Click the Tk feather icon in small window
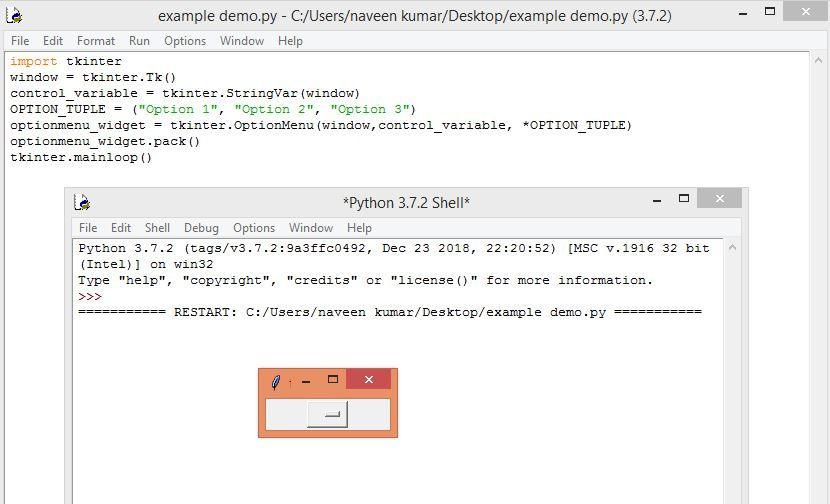The width and height of the screenshot is (830, 504). (275, 382)
